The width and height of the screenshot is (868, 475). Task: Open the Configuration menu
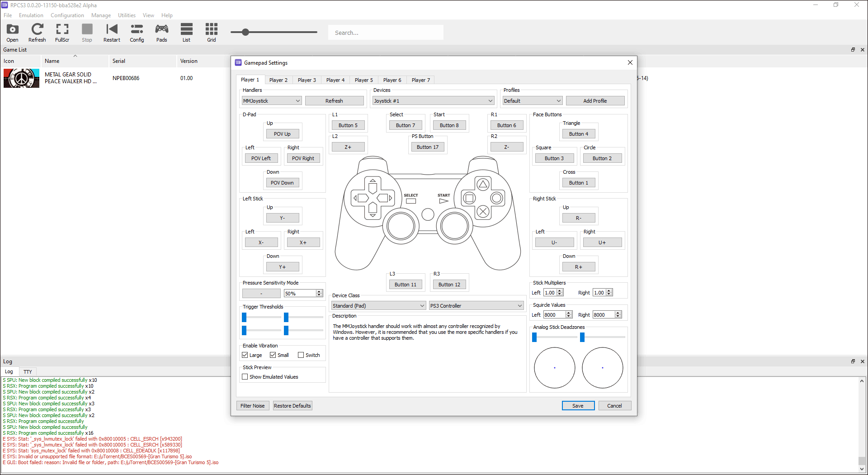tap(67, 15)
